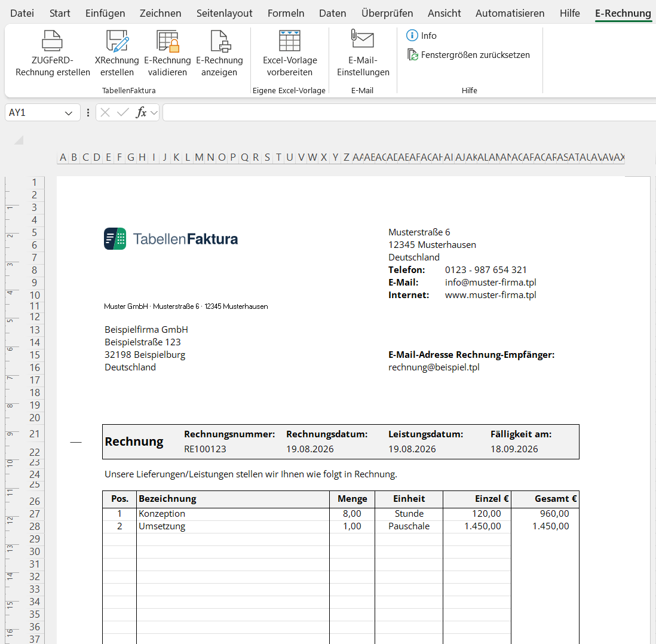This screenshot has width=656, height=644.
Task: Open E-Mail-Einstellungen
Action: pos(363,54)
